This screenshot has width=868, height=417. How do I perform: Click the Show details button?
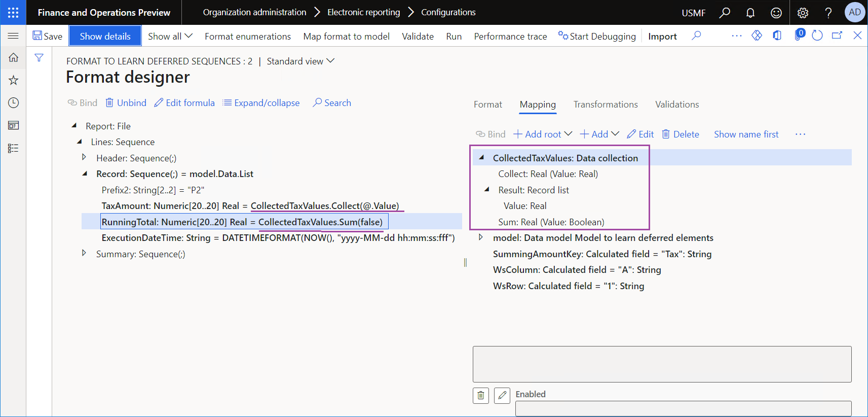tap(105, 36)
